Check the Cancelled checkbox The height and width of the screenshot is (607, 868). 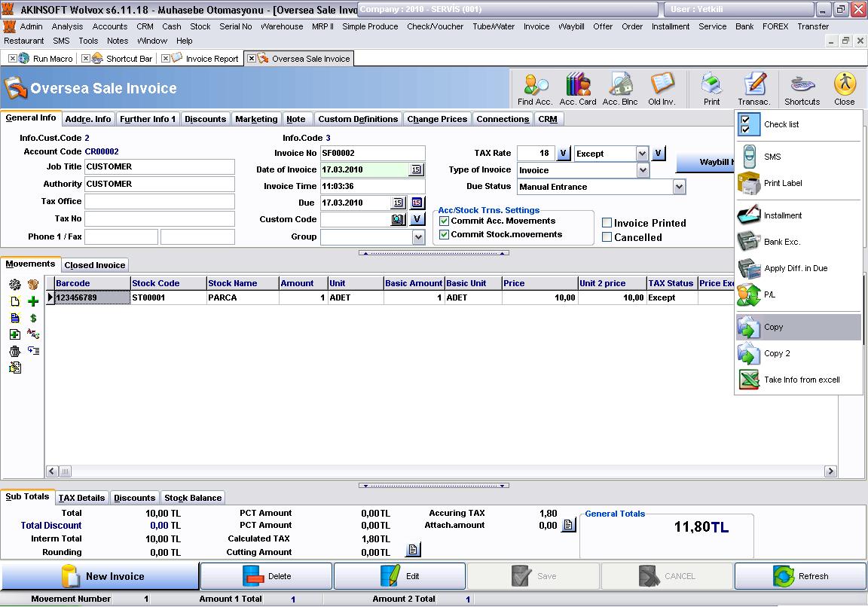607,237
